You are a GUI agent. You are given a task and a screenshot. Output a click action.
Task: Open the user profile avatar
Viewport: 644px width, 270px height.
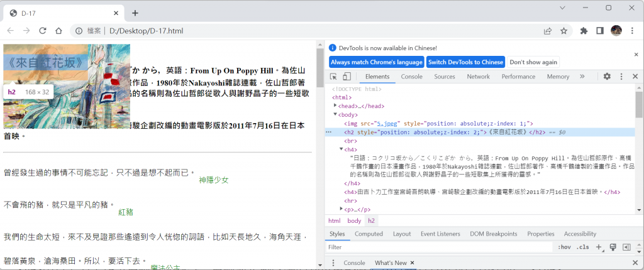coord(616,30)
